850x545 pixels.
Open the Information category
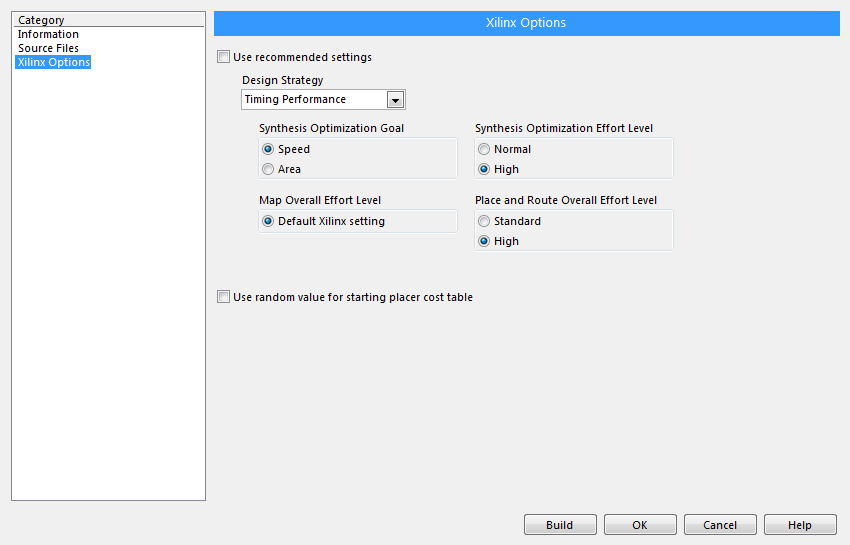tap(48, 34)
